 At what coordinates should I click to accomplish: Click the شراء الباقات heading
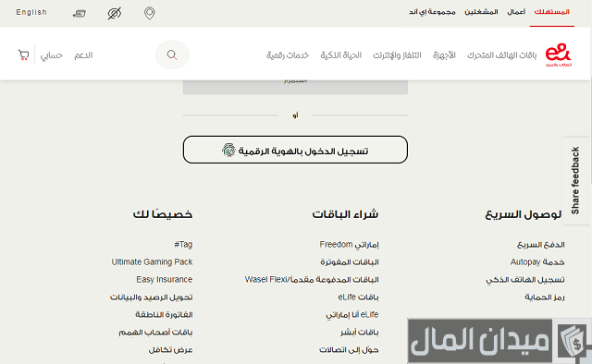pyautogui.click(x=345, y=214)
